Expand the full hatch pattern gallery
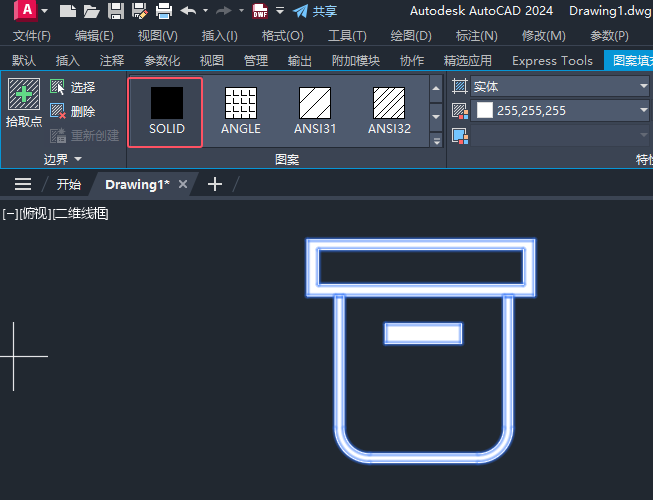The height and width of the screenshot is (500, 653). [x=436, y=141]
